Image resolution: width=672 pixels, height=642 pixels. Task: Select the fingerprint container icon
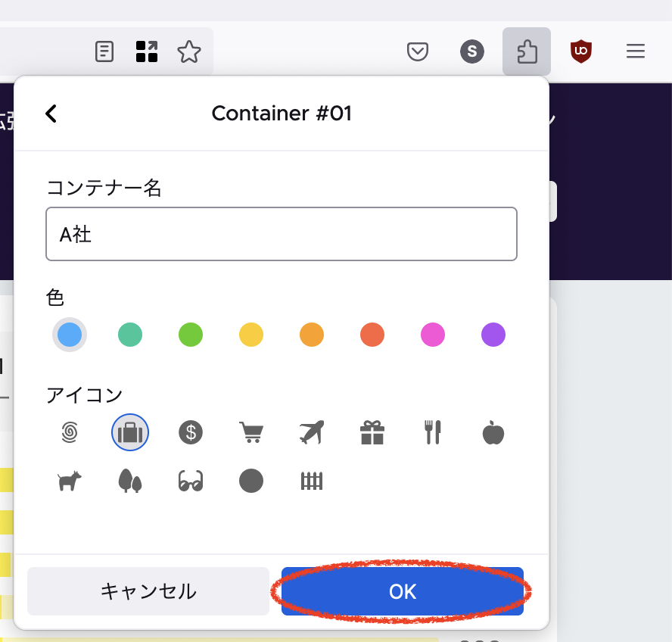coord(70,433)
